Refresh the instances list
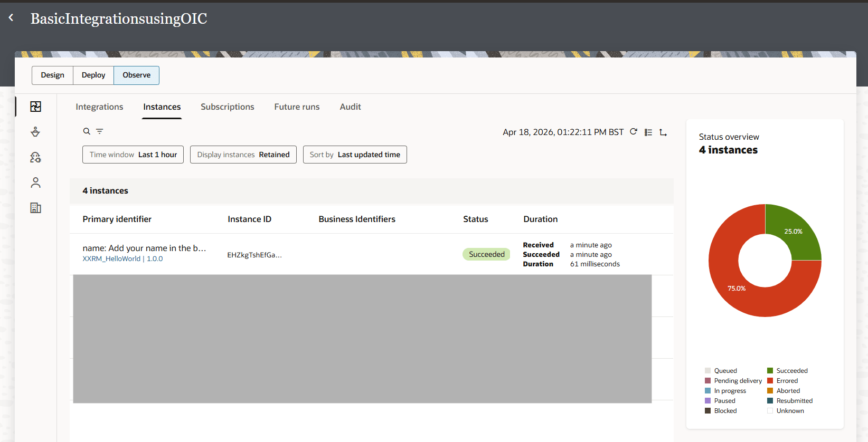 pyautogui.click(x=634, y=132)
